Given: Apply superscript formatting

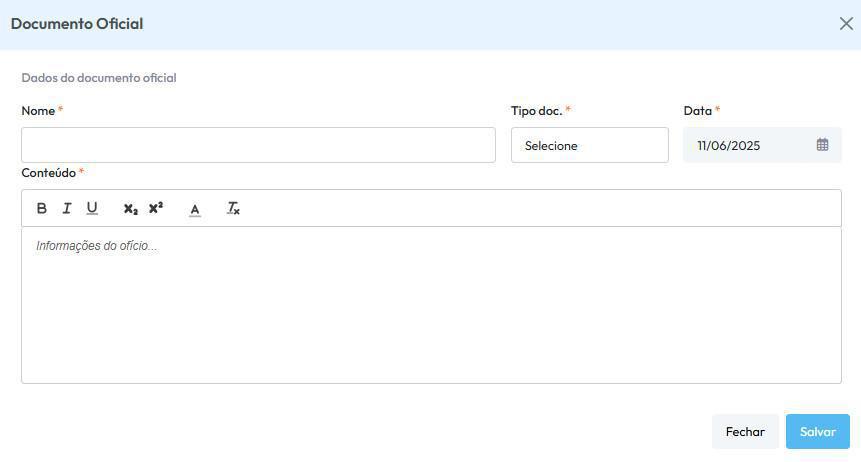Looking at the screenshot, I should pyautogui.click(x=156, y=208).
